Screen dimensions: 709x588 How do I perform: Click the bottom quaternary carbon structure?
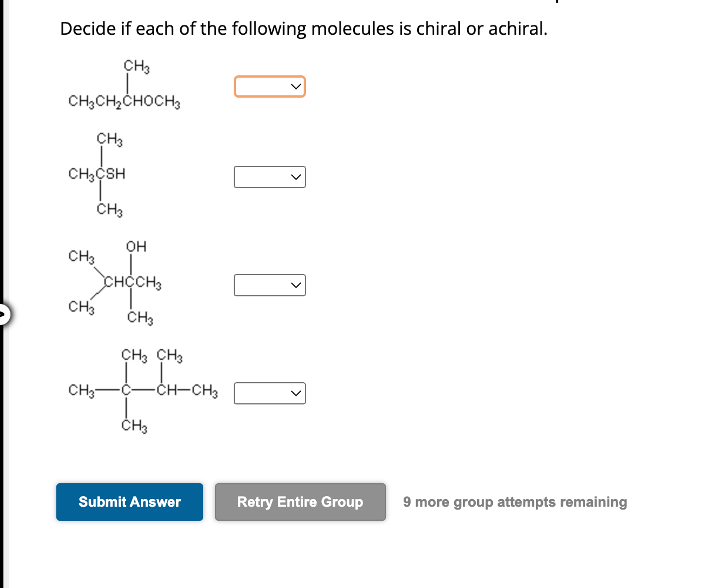(142, 392)
